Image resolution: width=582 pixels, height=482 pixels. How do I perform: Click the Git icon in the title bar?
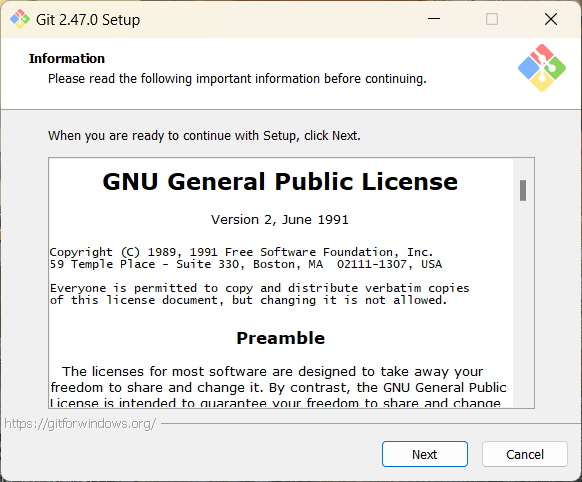point(20,19)
